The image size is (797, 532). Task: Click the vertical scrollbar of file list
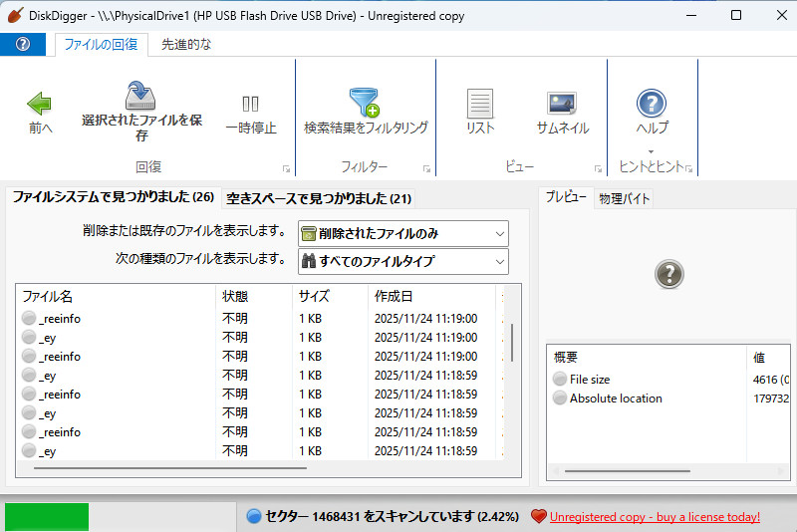[x=512, y=343]
